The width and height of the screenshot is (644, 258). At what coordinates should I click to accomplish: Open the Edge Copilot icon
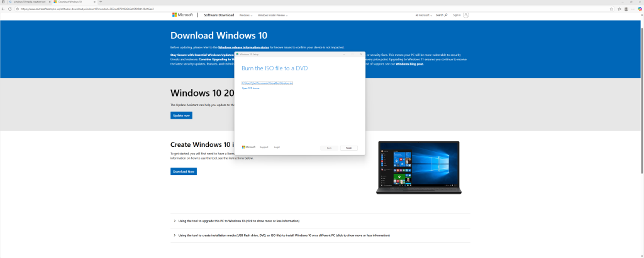(639, 9)
